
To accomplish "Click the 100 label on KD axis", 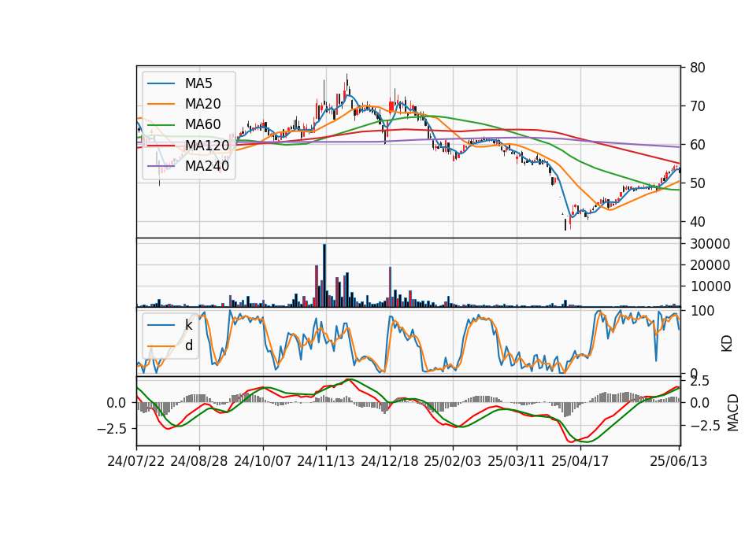I will 702,311.
